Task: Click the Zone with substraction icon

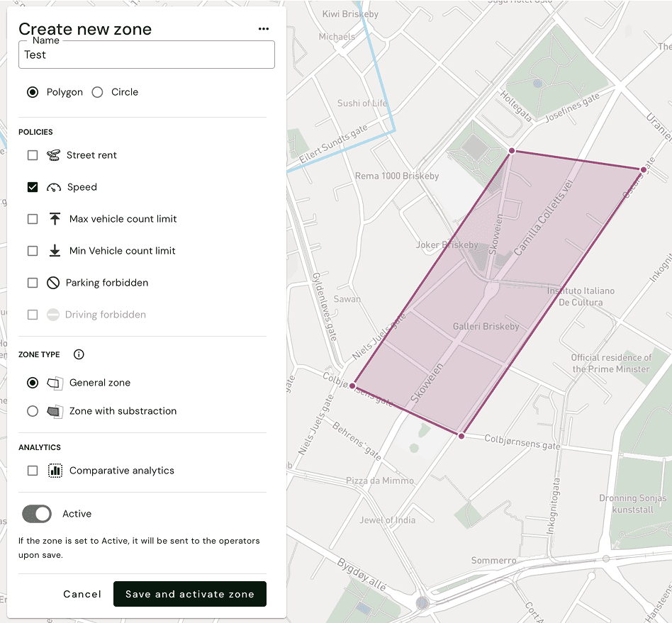Action: coord(55,411)
